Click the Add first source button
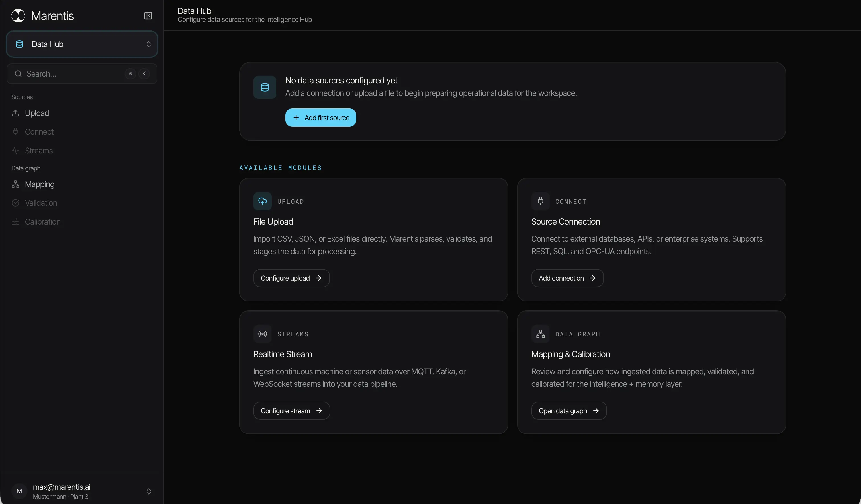 320,118
